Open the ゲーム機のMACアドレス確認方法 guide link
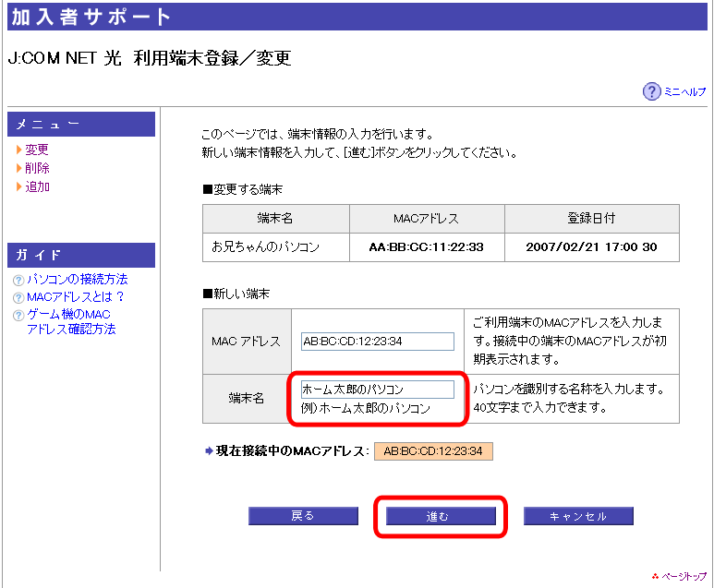This screenshot has width=714, height=588. click(71, 321)
